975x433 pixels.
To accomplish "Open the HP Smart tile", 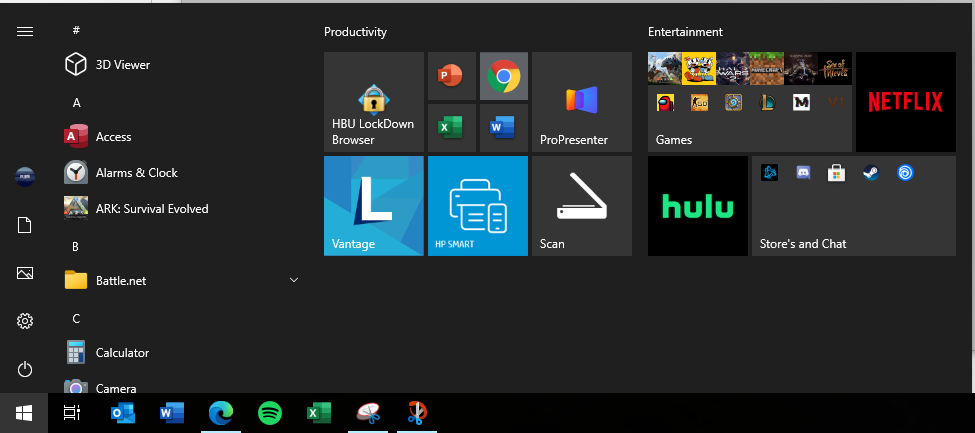I will 478,206.
